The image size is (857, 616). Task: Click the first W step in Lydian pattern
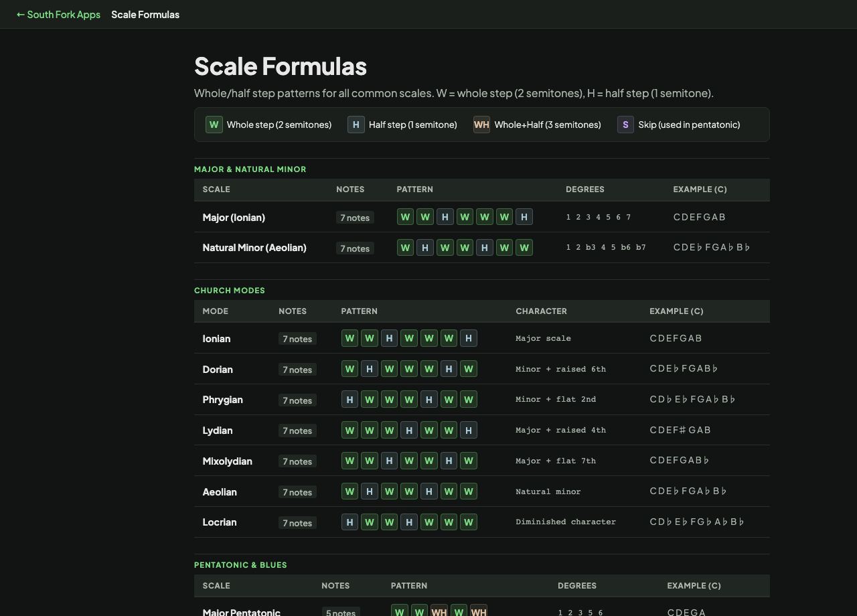[349, 431]
